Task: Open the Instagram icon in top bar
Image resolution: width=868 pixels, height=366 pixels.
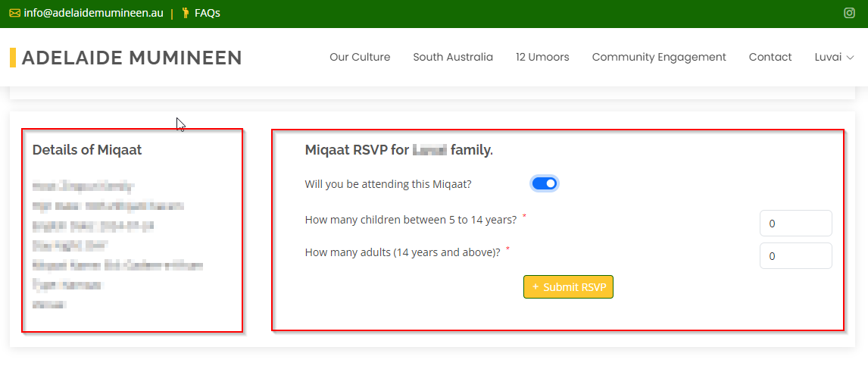Action: click(849, 14)
